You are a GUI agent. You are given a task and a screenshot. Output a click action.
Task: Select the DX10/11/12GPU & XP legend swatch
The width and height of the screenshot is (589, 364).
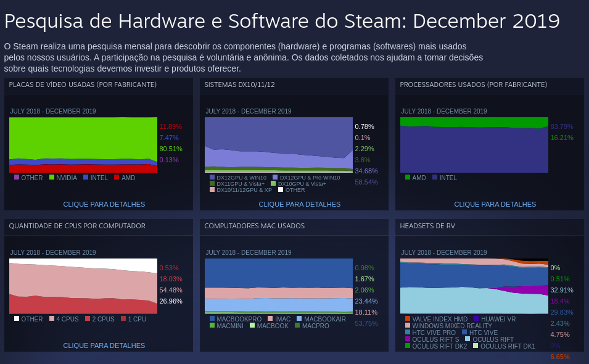212,189
